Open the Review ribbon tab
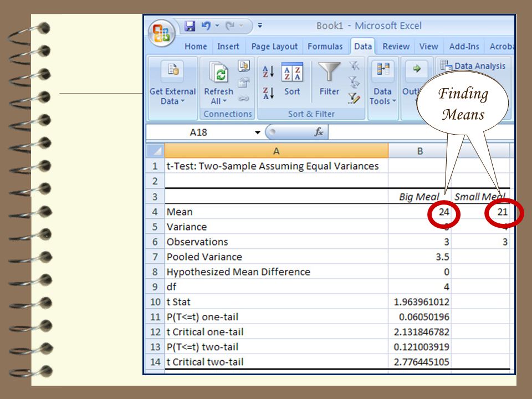Screen dimensions: 532x399 coord(396,47)
